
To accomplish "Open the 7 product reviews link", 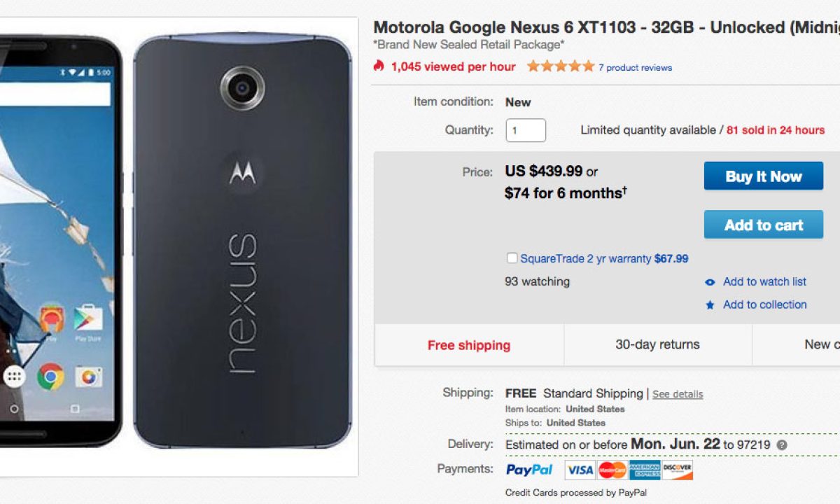I will click(x=635, y=68).
